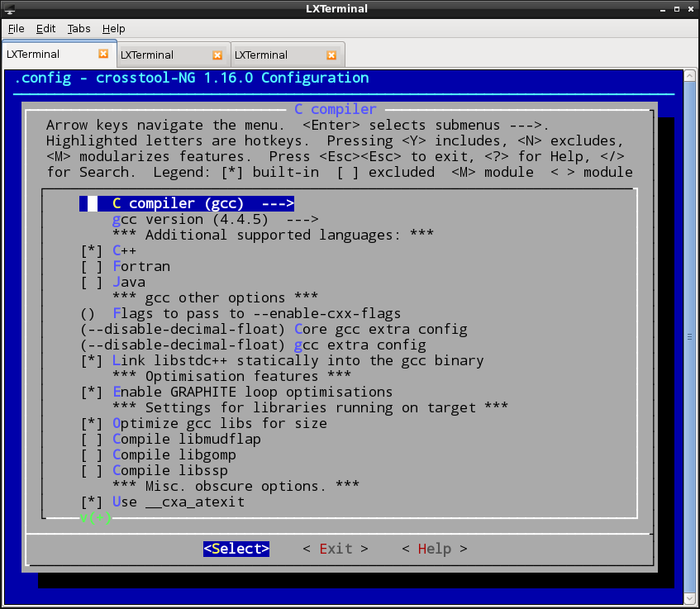Open the C compiler (gcc) submenu
The width and height of the screenshot is (700, 609).
pos(187,203)
